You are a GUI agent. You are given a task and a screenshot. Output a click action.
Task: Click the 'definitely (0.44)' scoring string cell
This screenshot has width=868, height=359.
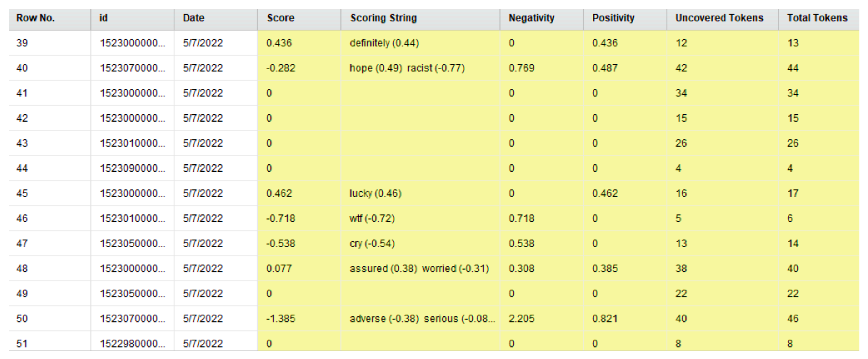(384, 43)
